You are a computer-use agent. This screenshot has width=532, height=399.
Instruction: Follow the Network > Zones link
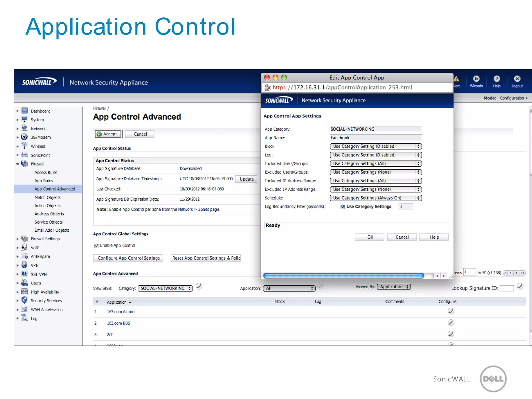pyautogui.click(x=194, y=209)
